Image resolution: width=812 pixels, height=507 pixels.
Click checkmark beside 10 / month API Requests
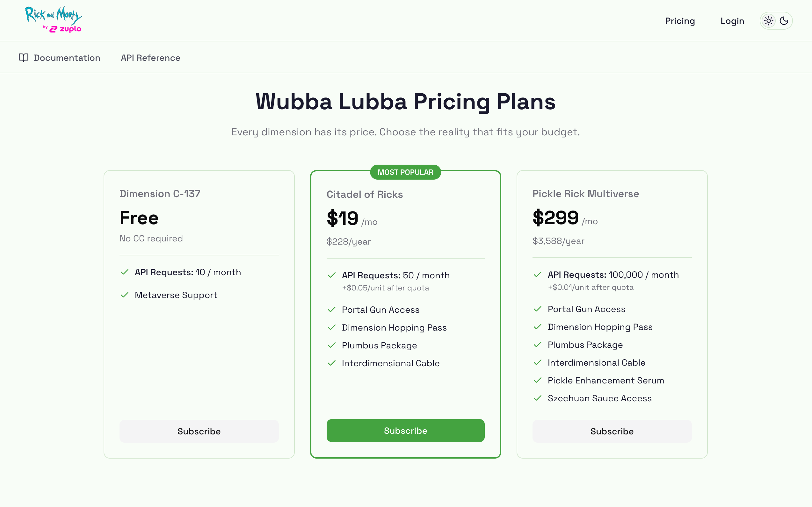[x=125, y=272]
